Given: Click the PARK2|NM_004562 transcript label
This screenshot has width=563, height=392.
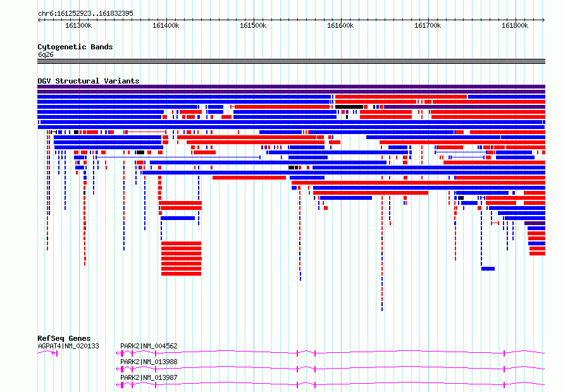Looking at the screenshot, I should 149,346.
